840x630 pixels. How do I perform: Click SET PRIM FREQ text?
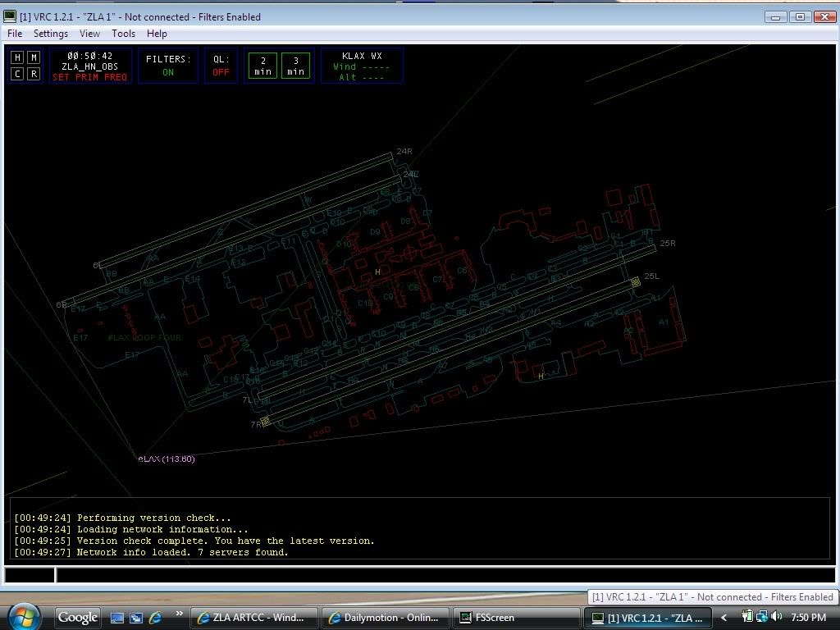point(89,77)
